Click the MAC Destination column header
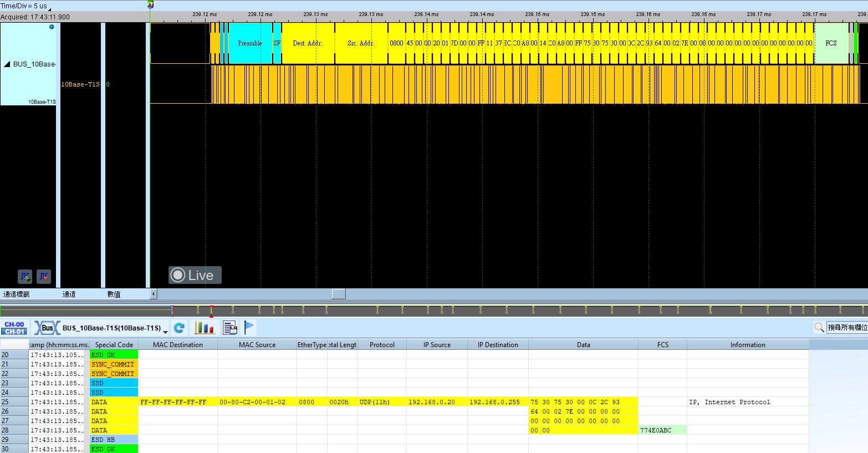 click(x=178, y=345)
